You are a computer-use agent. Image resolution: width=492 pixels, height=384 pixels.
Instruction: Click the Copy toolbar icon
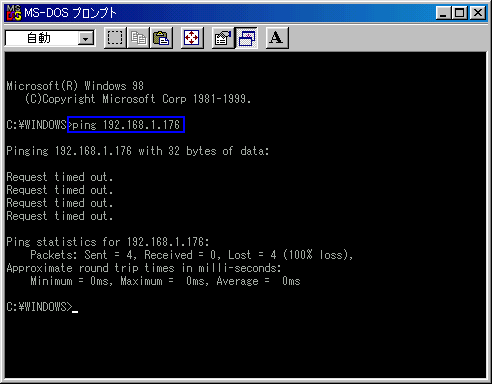[138, 38]
